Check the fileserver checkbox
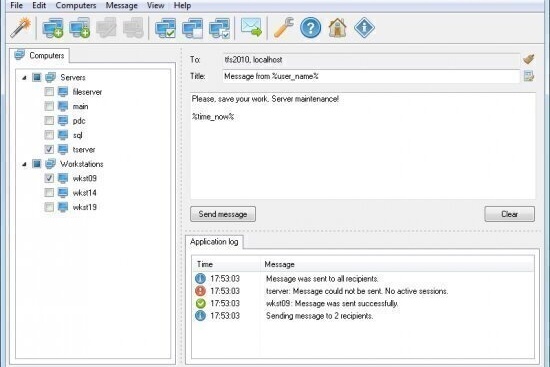Image resolution: width=550 pixels, height=367 pixels. click(x=49, y=92)
